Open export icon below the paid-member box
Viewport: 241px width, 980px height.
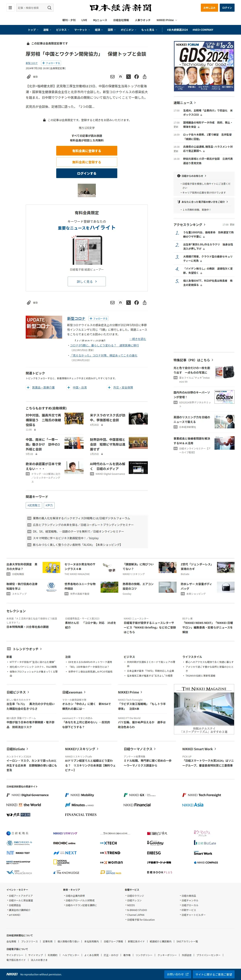point(145,302)
